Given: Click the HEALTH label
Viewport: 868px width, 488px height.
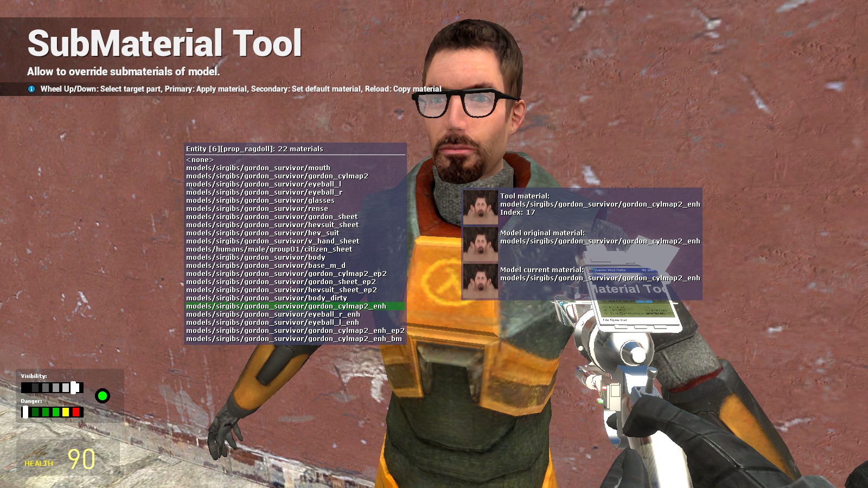Looking at the screenshot, I should (x=39, y=464).
